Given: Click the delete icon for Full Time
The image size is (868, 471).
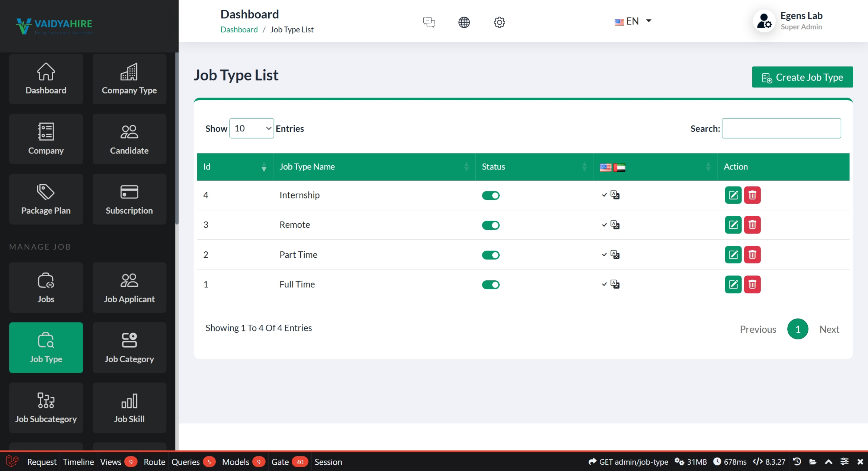Looking at the screenshot, I should 752,284.
